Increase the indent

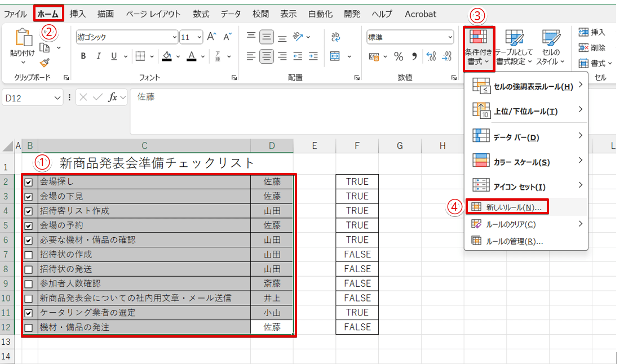313,56
